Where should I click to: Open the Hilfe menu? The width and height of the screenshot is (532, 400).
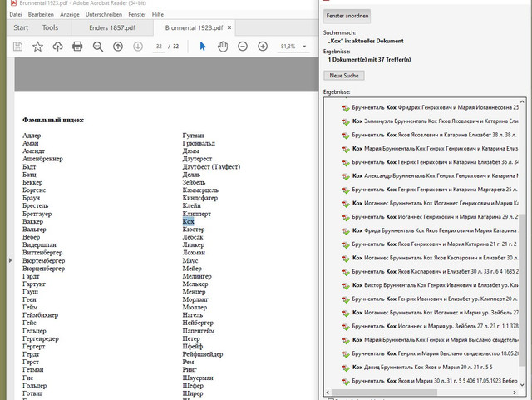[158, 15]
